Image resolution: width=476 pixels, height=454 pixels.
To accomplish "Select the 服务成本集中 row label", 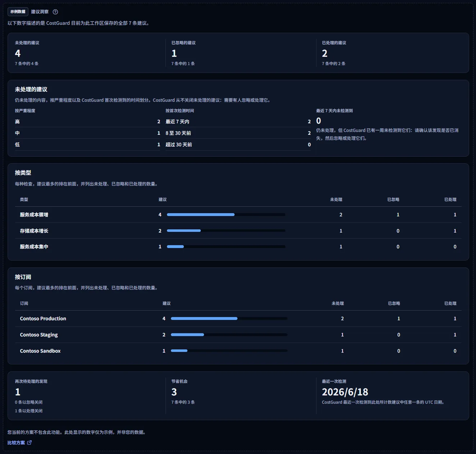I will [x=34, y=247].
